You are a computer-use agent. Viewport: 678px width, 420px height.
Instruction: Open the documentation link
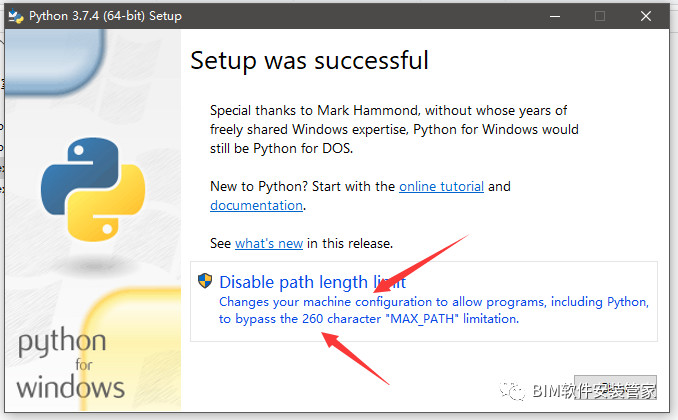[x=256, y=205]
